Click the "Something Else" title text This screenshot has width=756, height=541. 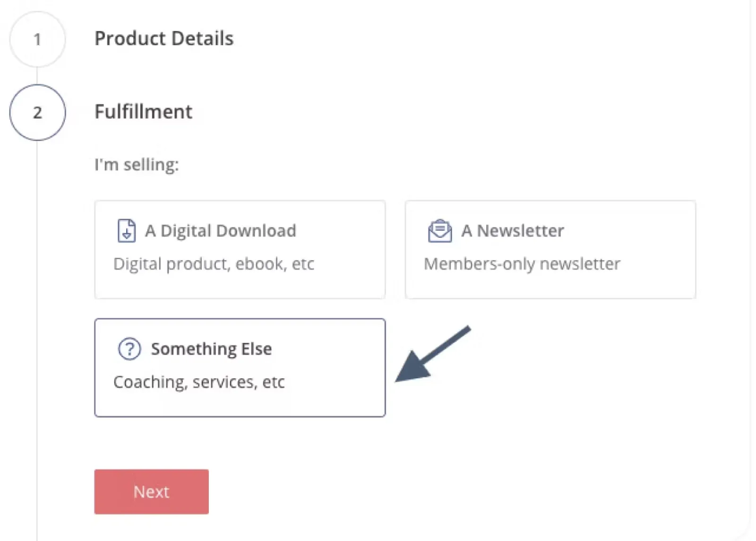211,349
